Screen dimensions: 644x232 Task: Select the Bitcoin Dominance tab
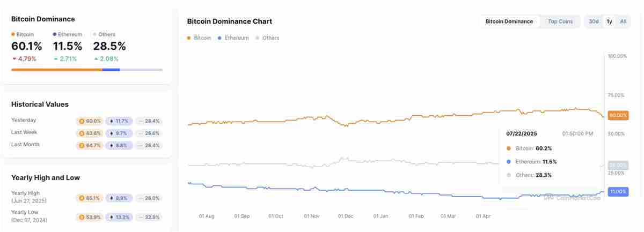coord(509,21)
